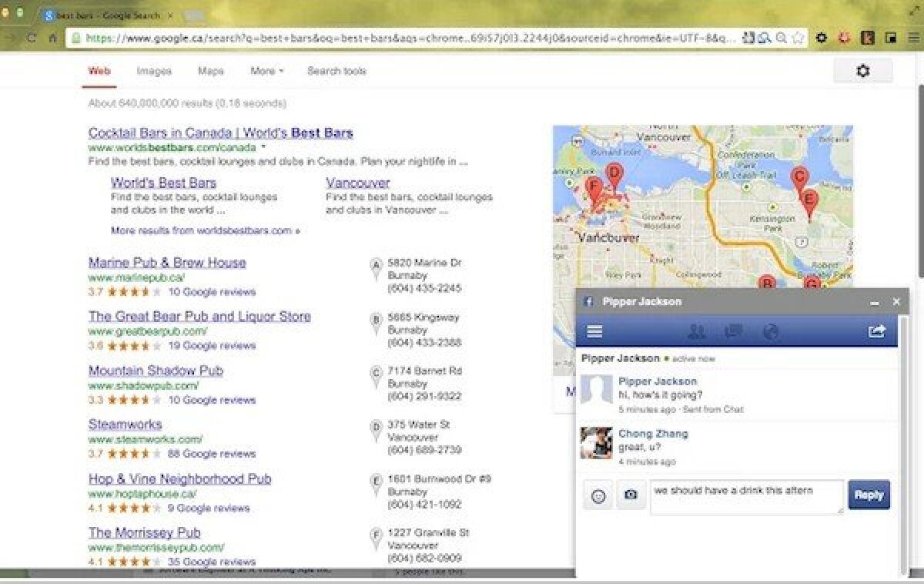Image resolution: width=924 pixels, height=584 pixels.
Task: Click the Reply button in the chat
Action: click(869, 495)
